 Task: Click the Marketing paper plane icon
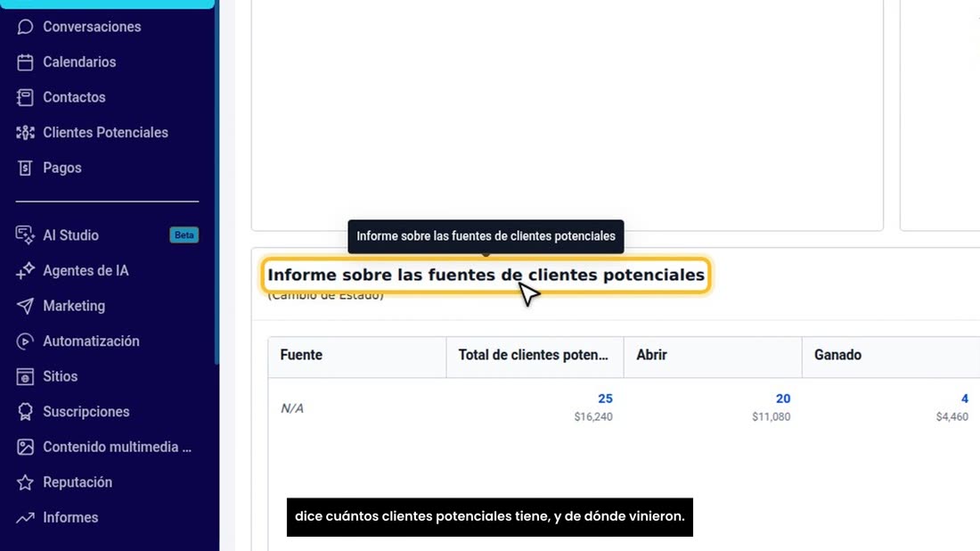point(25,306)
